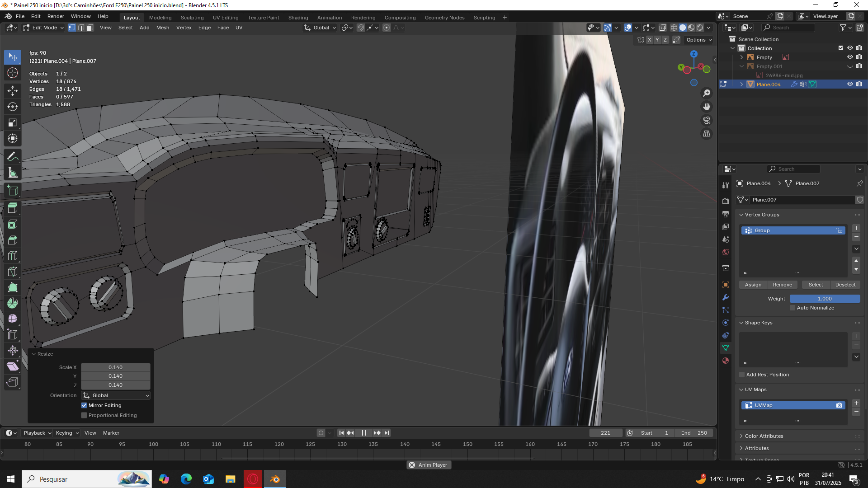
Task: Click the 3D Cursor tool
Action: tap(13, 73)
